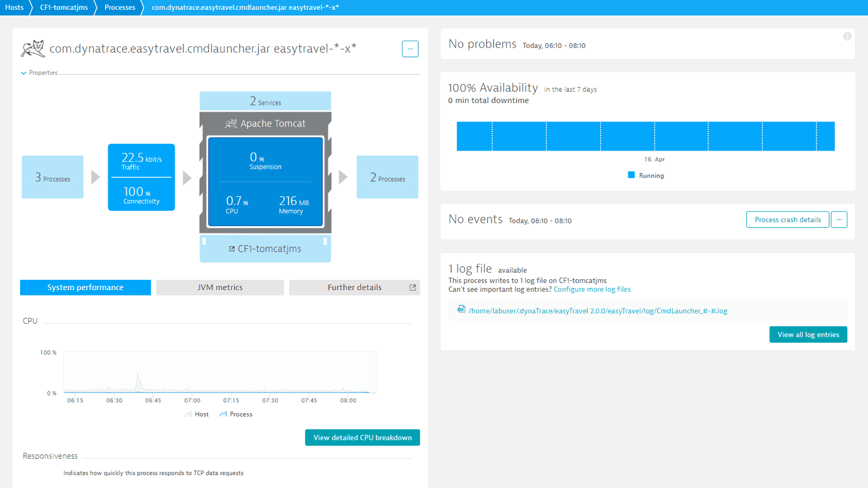Click the log file document icon
This screenshot has width=868, height=488.
pyautogui.click(x=461, y=309)
